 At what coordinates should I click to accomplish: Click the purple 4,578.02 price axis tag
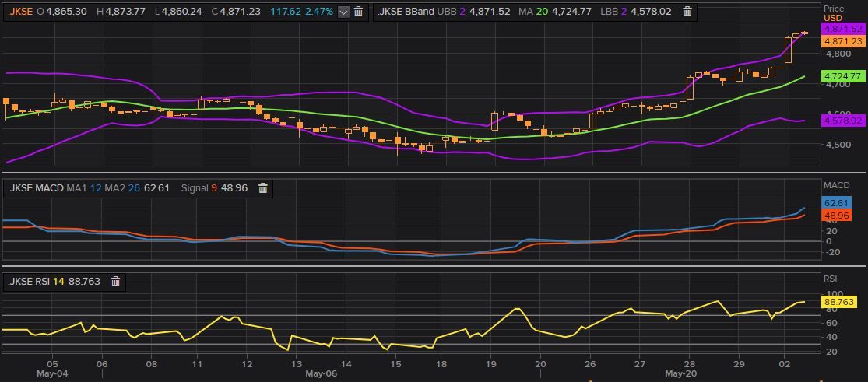click(x=842, y=120)
